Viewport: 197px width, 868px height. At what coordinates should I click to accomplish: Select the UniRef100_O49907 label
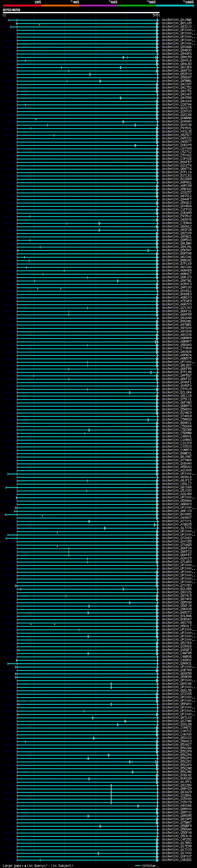click(x=177, y=518)
